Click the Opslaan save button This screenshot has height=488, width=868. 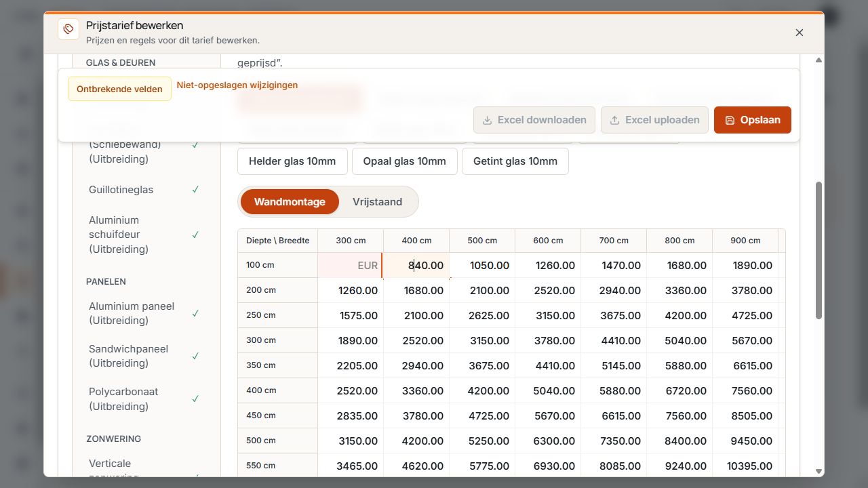[753, 120]
